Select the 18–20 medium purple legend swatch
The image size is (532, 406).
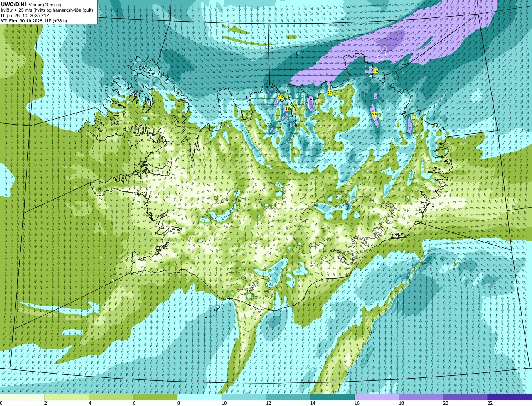[x=421, y=397]
